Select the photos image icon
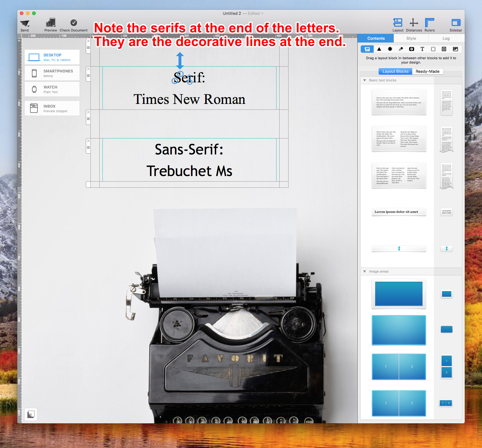Viewport: 482px width, 448px height. [455, 49]
